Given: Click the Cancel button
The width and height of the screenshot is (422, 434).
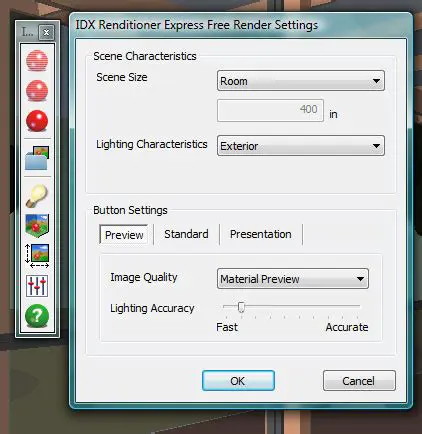Looking at the screenshot, I should pos(359,380).
